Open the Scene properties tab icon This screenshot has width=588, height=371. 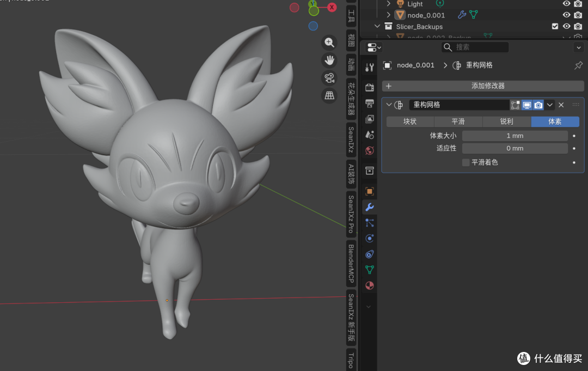click(369, 135)
